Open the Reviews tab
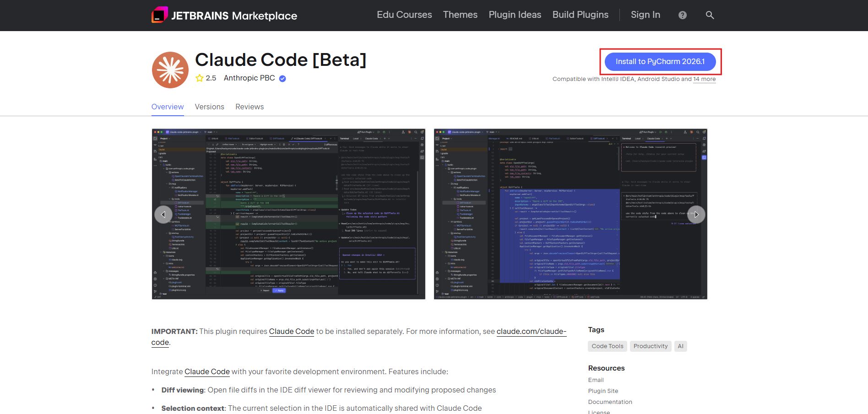The image size is (868, 414). (x=250, y=107)
